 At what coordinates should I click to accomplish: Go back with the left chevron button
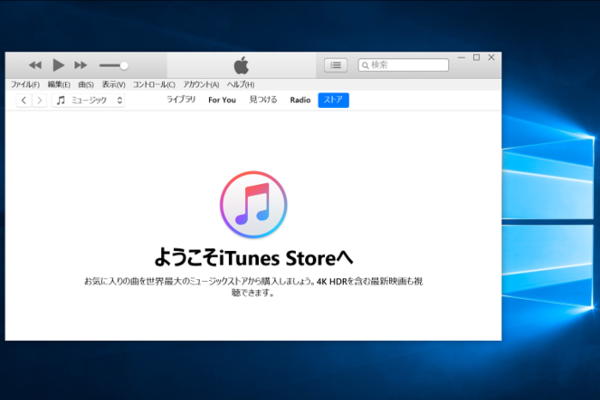[x=24, y=100]
